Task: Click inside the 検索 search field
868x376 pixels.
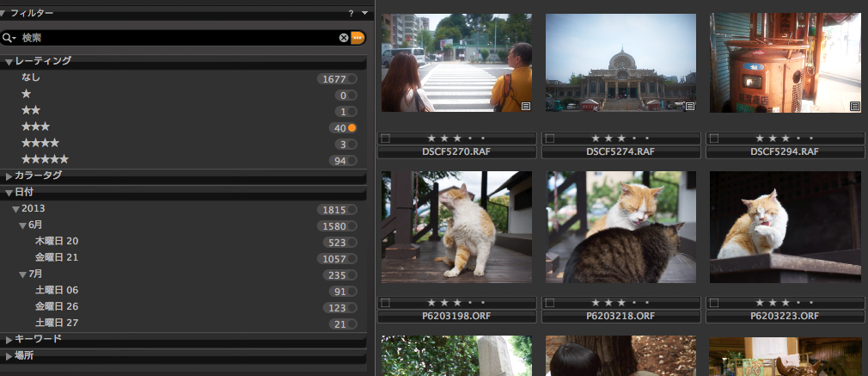Action: click(x=172, y=38)
